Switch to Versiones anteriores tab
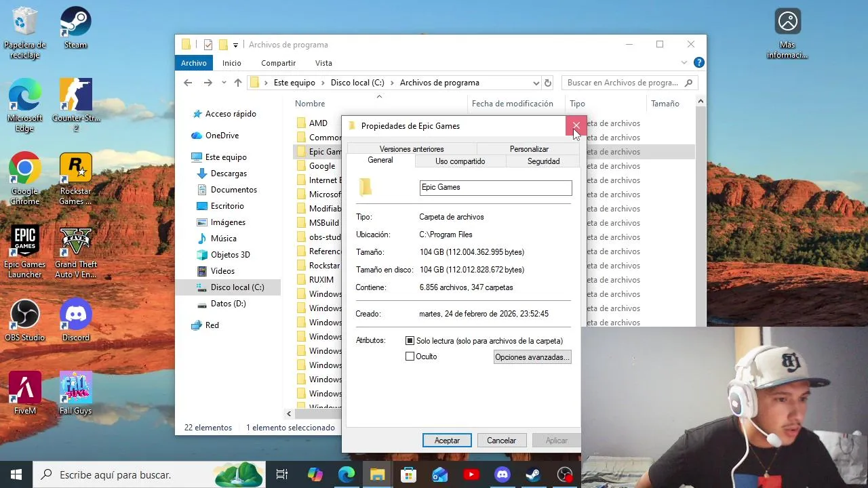 (x=412, y=149)
